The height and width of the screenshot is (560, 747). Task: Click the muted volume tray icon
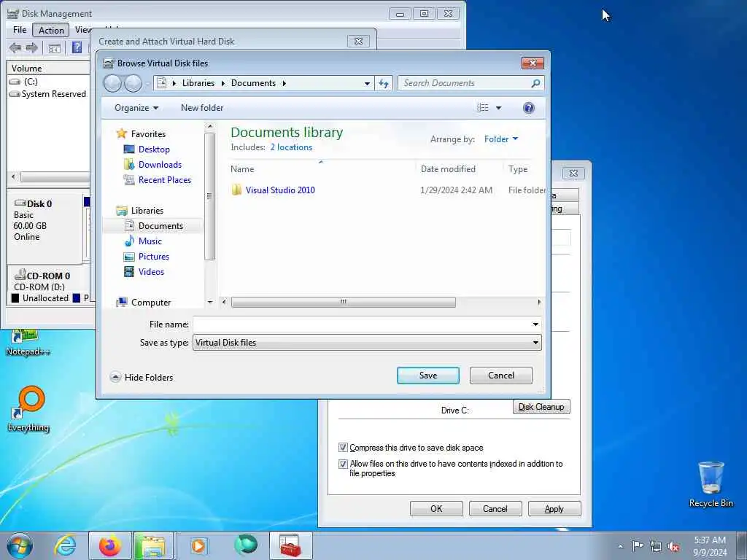click(x=673, y=546)
